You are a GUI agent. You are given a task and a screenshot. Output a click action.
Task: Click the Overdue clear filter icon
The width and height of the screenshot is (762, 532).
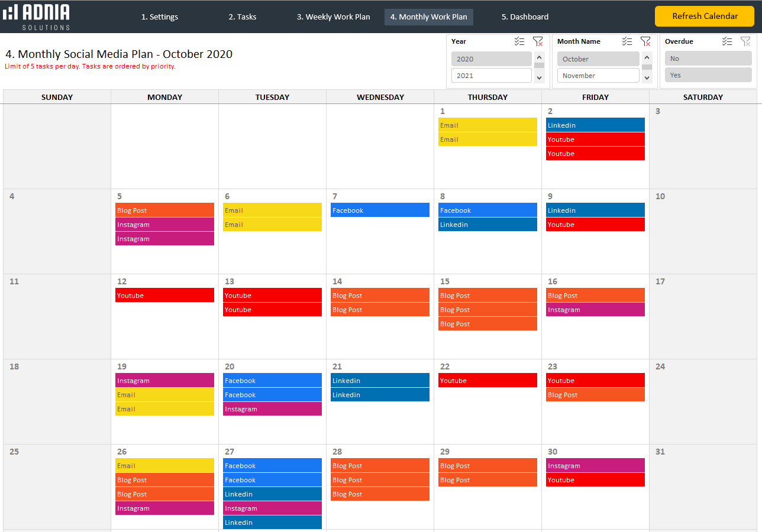pyautogui.click(x=745, y=41)
